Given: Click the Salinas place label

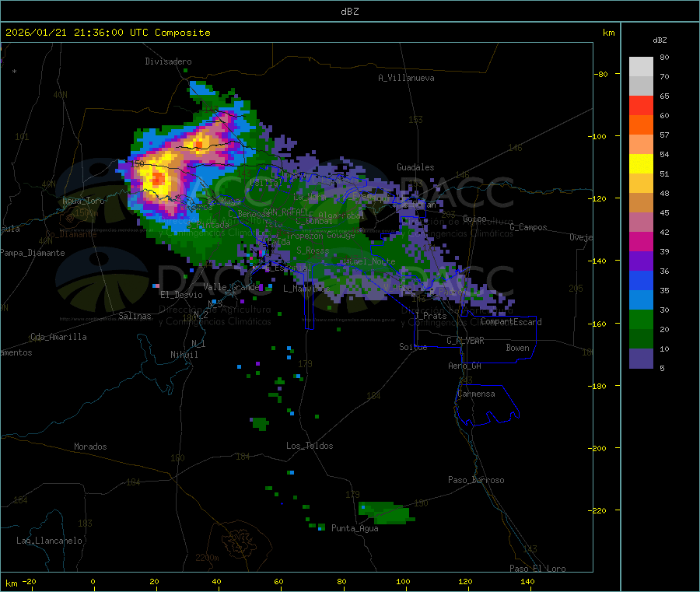Looking at the screenshot, I should click(x=135, y=316).
